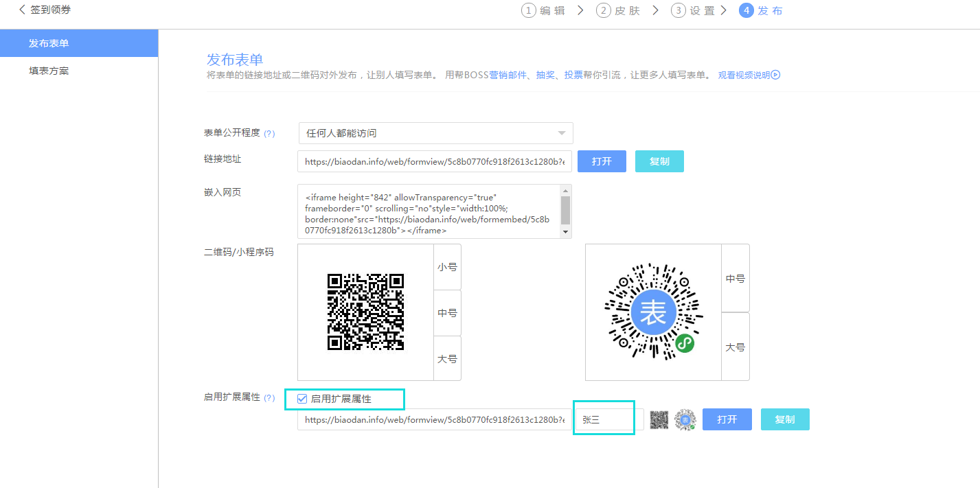The height and width of the screenshot is (488, 980).
Task: Click the 链接地址 URL field
Action: click(x=435, y=161)
